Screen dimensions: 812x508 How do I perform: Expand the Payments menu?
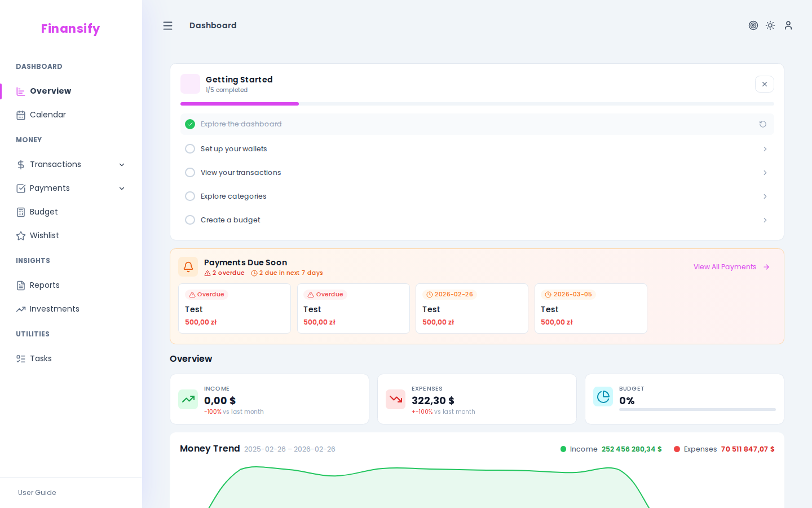click(x=122, y=188)
